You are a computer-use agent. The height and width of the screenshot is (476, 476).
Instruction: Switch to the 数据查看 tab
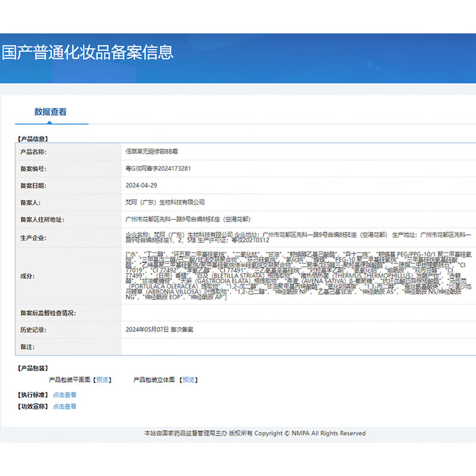(51, 112)
